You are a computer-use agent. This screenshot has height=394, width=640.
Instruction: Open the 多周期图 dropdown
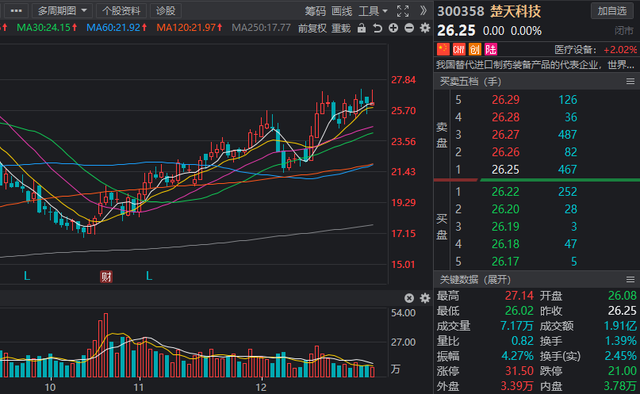click(62, 11)
